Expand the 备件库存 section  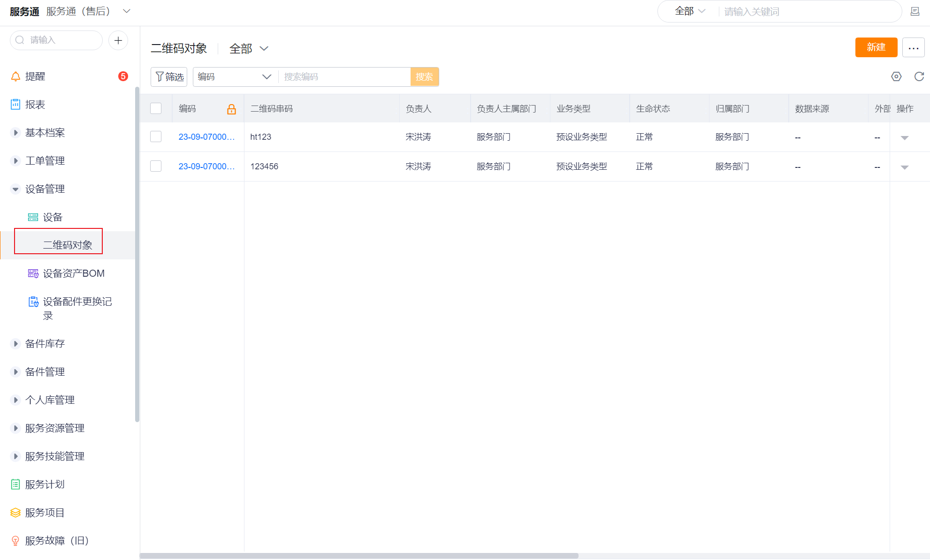click(x=15, y=344)
